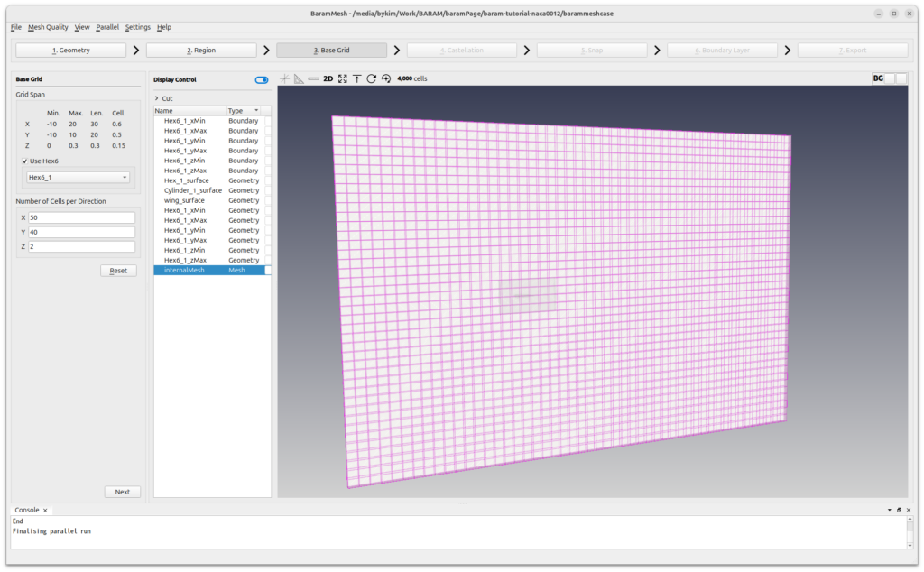Image resolution: width=924 pixels, height=572 pixels.
Task: Click the X cells input field
Action: coord(81,217)
